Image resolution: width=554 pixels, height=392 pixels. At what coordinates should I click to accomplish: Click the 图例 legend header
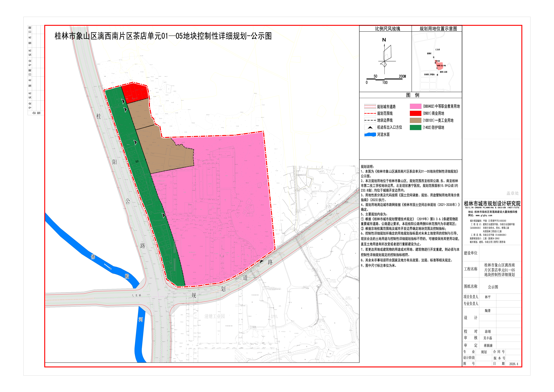pos(413,95)
